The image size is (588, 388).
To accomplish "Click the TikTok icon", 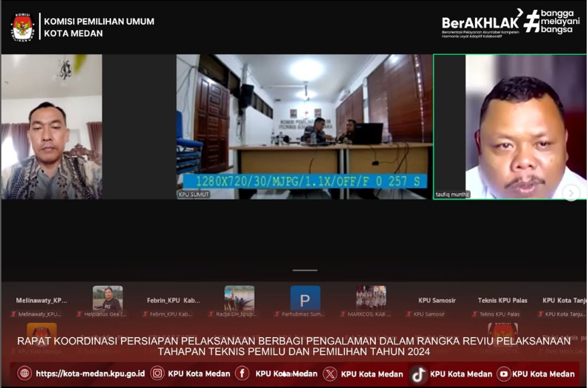I will coord(419,374).
